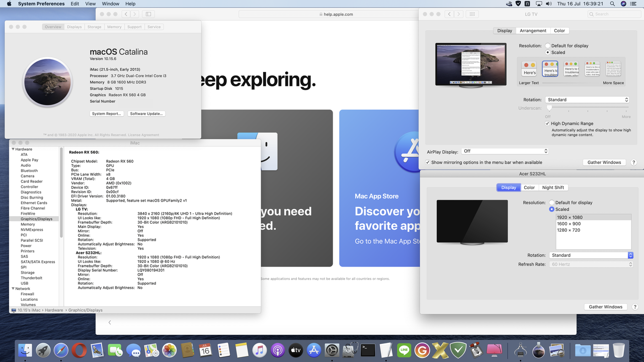The width and height of the screenshot is (644, 362).
Task: Select Scaled option in Acer S232HL window
Action: pos(552,209)
